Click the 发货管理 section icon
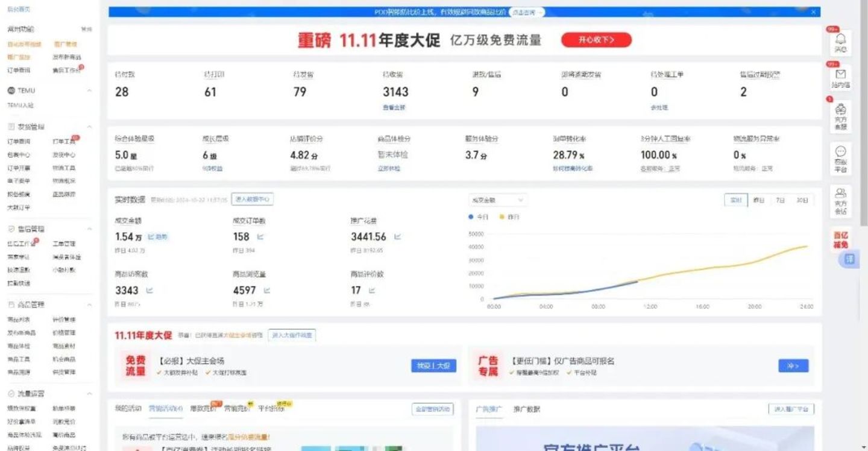The width and height of the screenshot is (868, 451). pos(11,127)
